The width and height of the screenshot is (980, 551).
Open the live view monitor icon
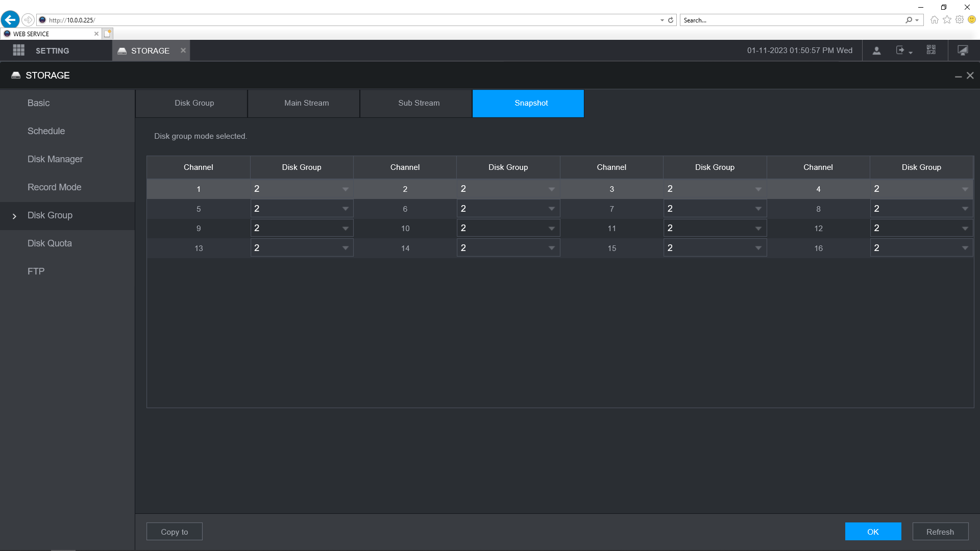click(x=963, y=50)
